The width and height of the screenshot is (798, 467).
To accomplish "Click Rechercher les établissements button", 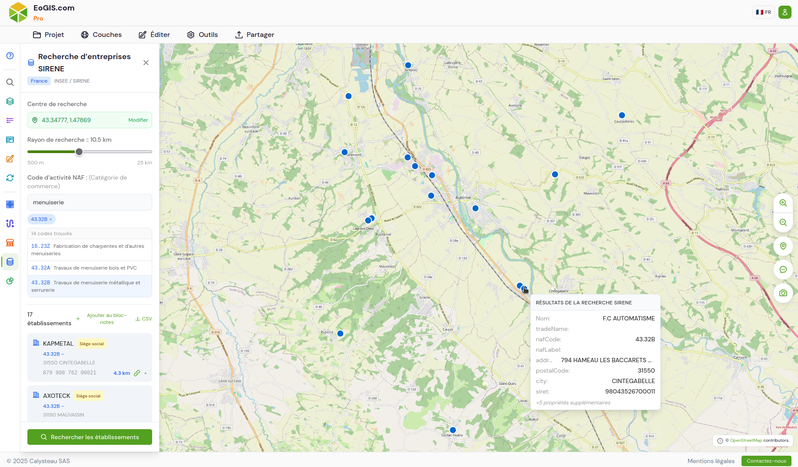I will [x=89, y=437].
